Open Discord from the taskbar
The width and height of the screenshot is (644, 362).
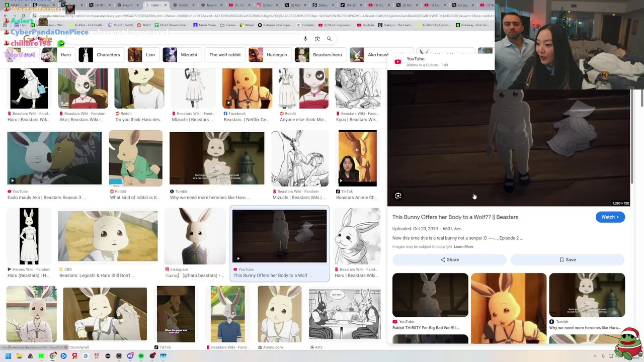[130, 356]
